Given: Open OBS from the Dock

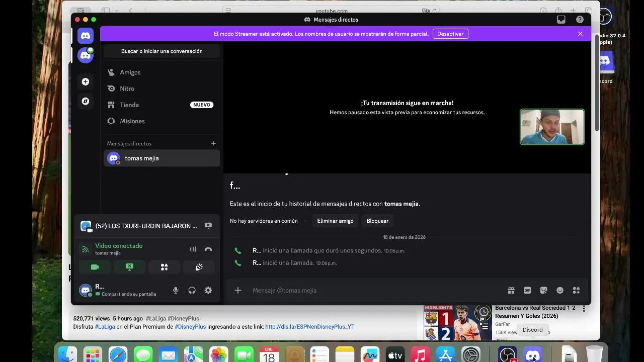Looking at the screenshot, I should (508, 355).
